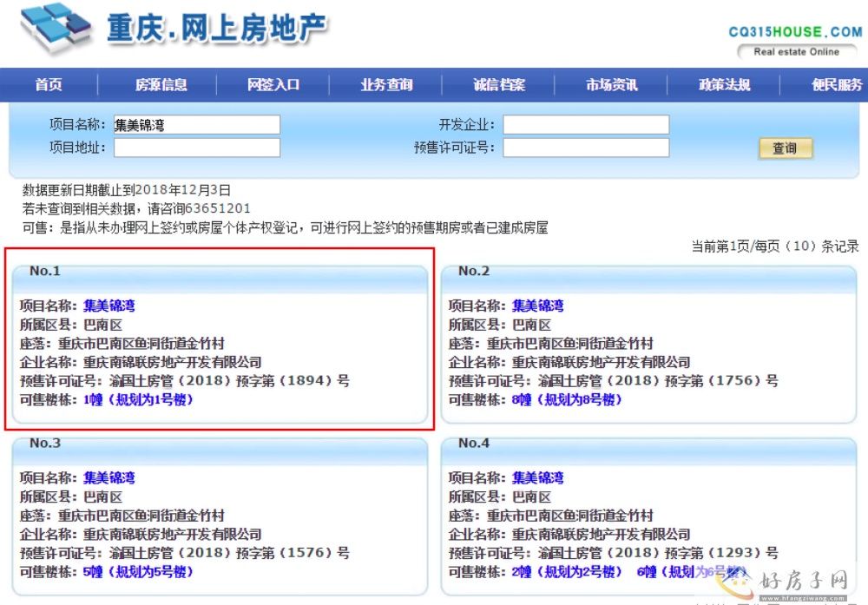Viewport: 868px width, 605px height.
Task: Open 政策法规 from the nav bar
Action: [724, 85]
